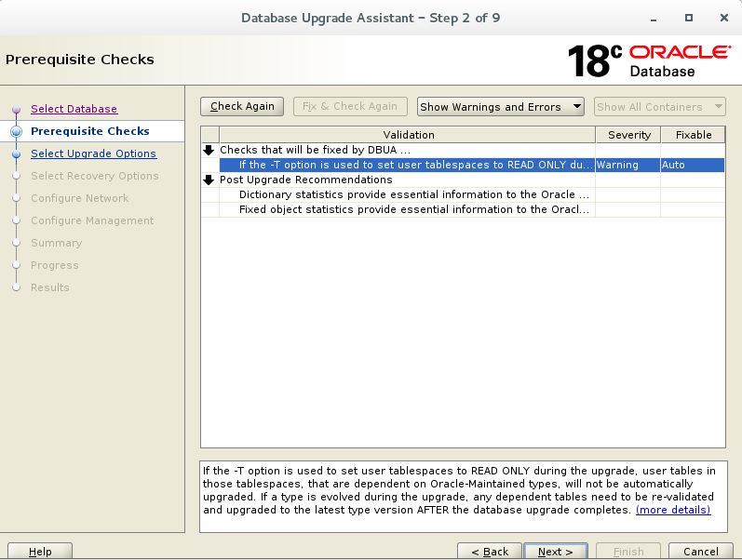Click the Next button
742x560 pixels.
pos(556,552)
